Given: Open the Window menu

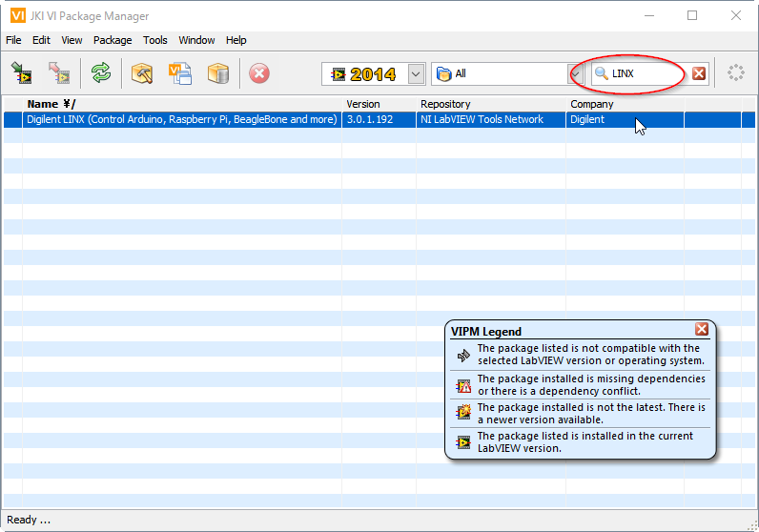Looking at the screenshot, I should tap(196, 40).
